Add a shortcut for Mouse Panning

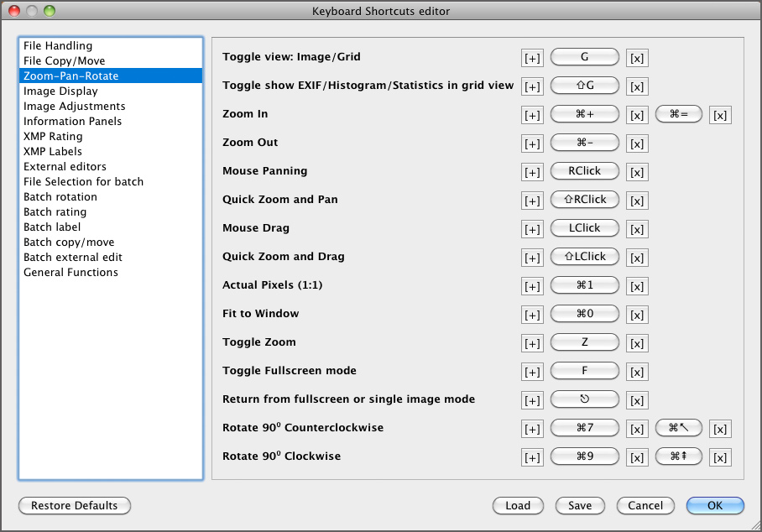[x=532, y=172]
